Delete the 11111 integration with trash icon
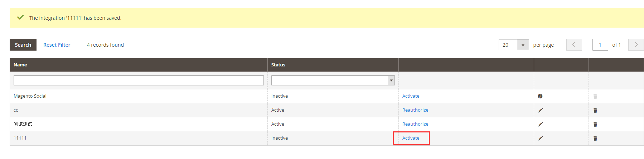This screenshot has height=159, width=644. pos(595,138)
